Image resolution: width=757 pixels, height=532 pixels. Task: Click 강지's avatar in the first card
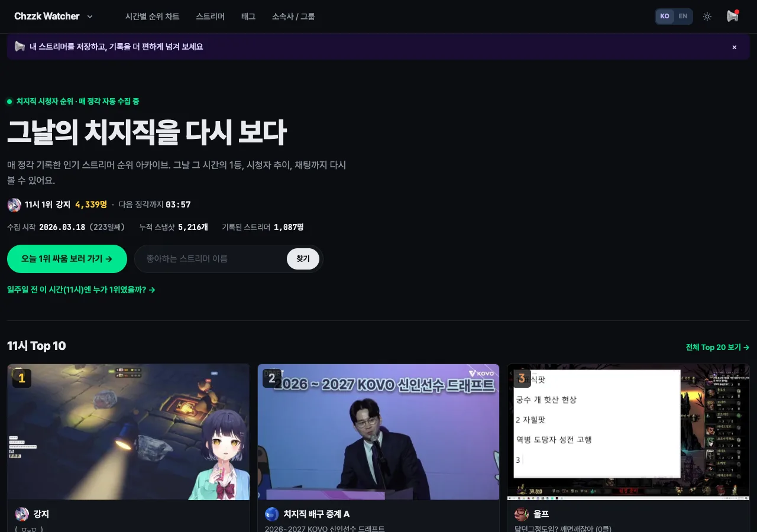coord(22,514)
